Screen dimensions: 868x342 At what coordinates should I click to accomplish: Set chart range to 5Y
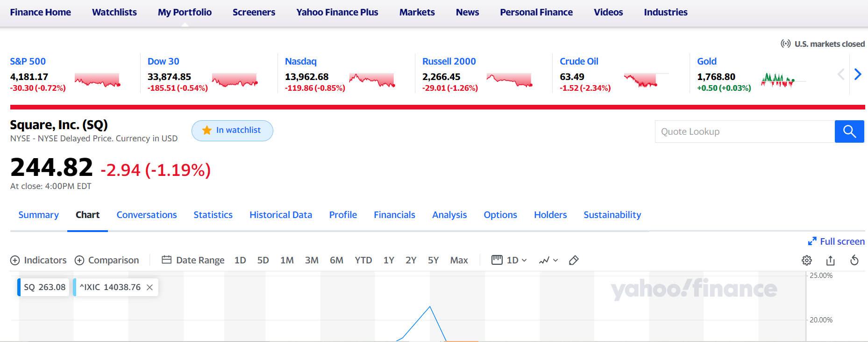coord(433,260)
